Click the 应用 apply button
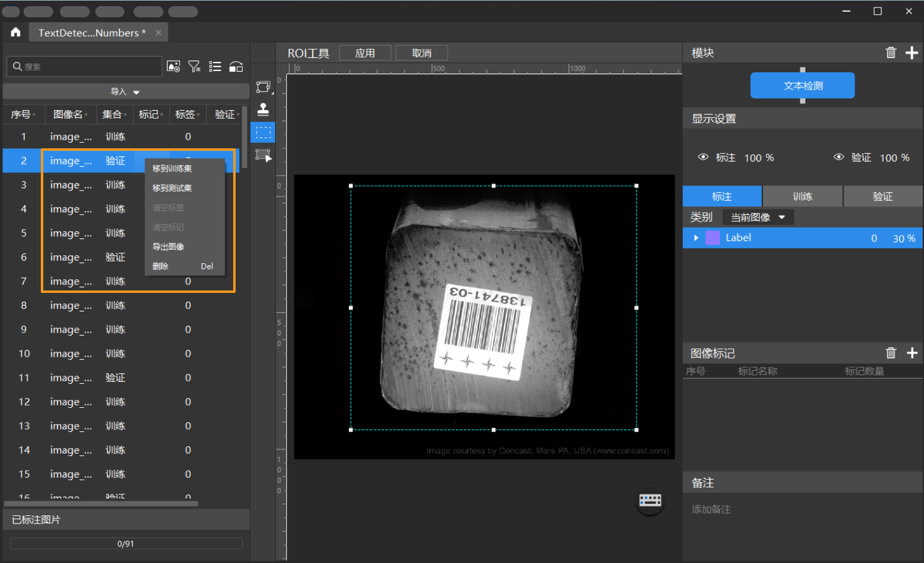This screenshot has width=924, height=563. (365, 53)
